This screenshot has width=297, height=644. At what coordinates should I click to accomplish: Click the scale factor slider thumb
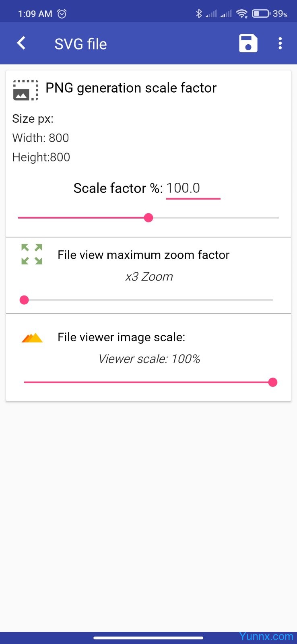point(148,218)
